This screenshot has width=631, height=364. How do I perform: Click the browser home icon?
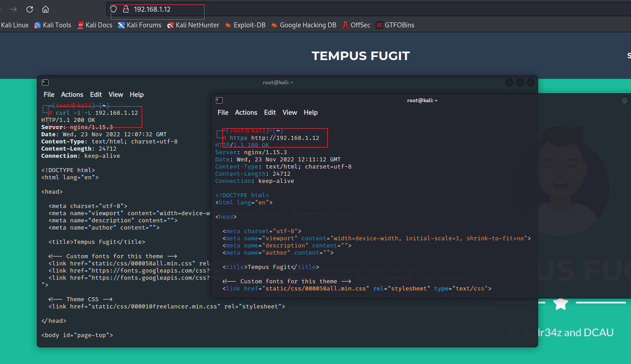45,9
